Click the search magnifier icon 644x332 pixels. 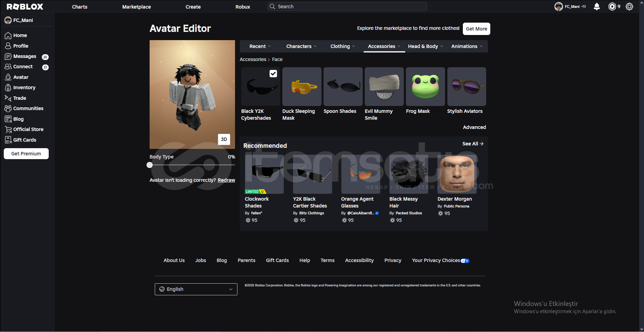point(272,7)
